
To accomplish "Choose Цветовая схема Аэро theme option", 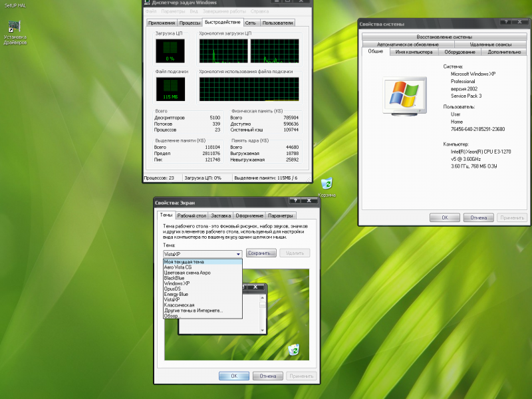I will point(203,273).
